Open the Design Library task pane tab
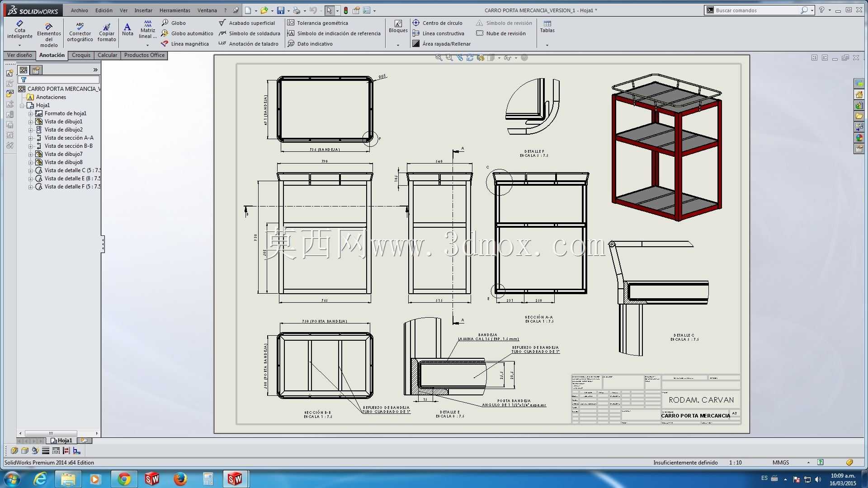The image size is (868, 488). click(859, 105)
